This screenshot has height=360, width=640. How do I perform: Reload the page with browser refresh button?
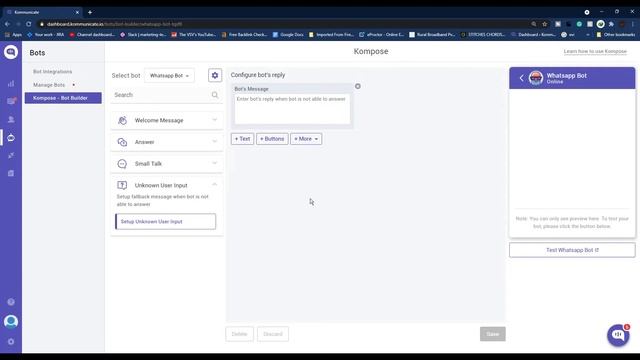point(29,24)
